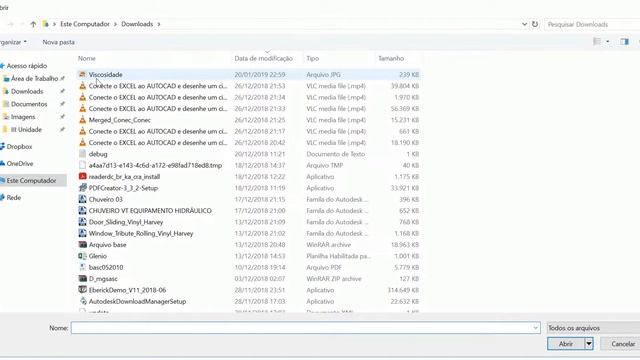Sort by Data de modificação column
The image size is (640, 360).
pos(263,58)
